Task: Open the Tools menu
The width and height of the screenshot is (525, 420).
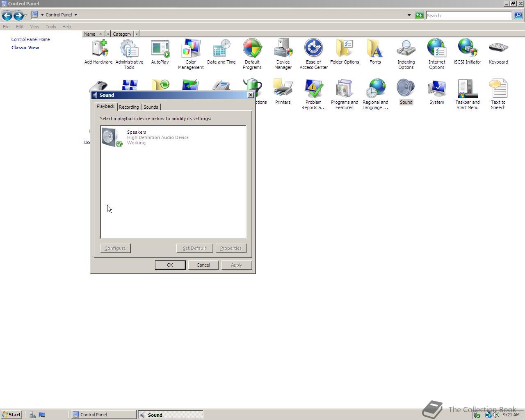Action: [x=51, y=27]
